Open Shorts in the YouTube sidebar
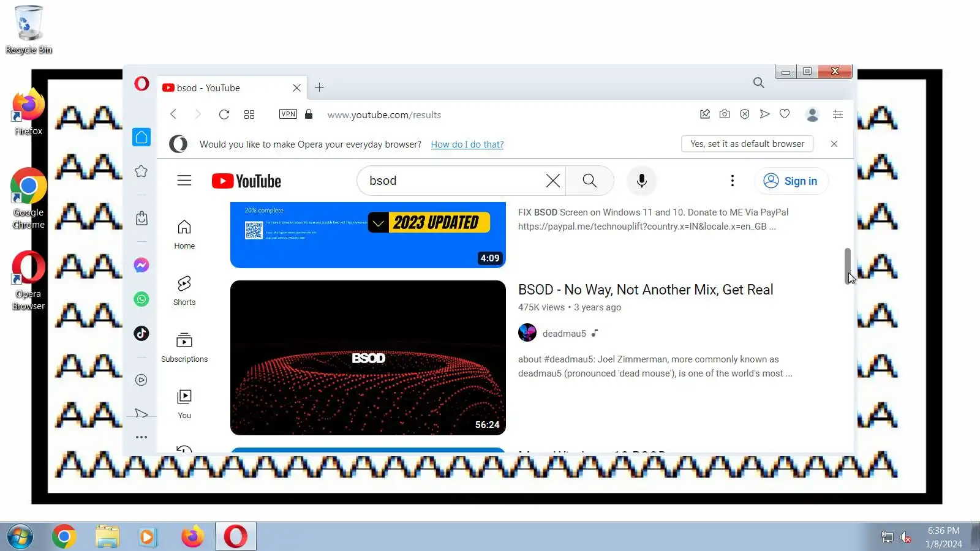Image resolution: width=980 pixels, height=551 pixels. pyautogui.click(x=184, y=291)
